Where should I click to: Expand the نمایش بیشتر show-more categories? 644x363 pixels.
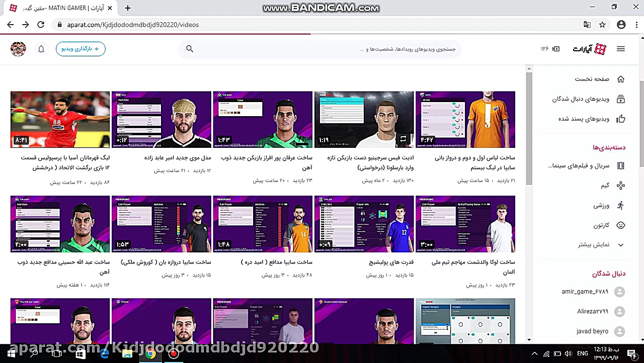[x=620, y=244]
